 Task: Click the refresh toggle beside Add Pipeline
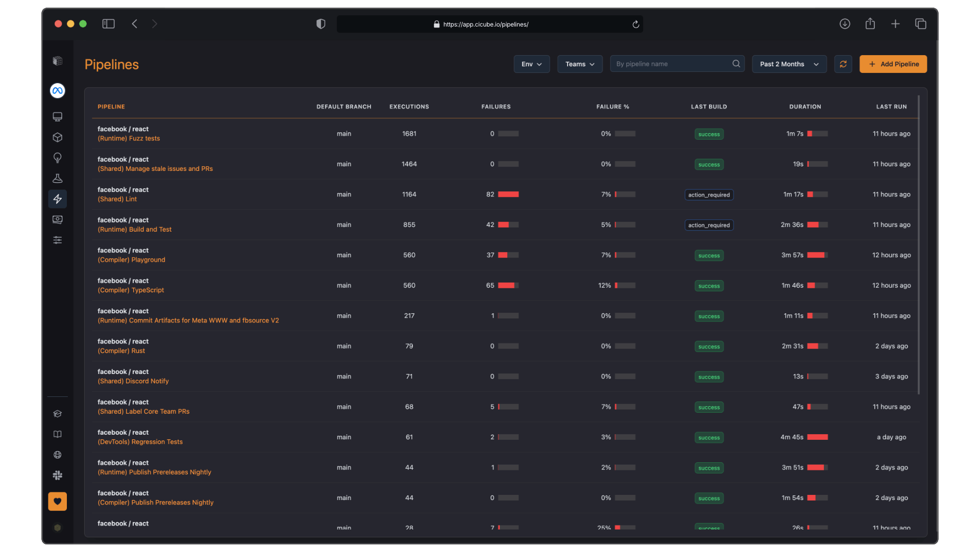[x=843, y=64]
